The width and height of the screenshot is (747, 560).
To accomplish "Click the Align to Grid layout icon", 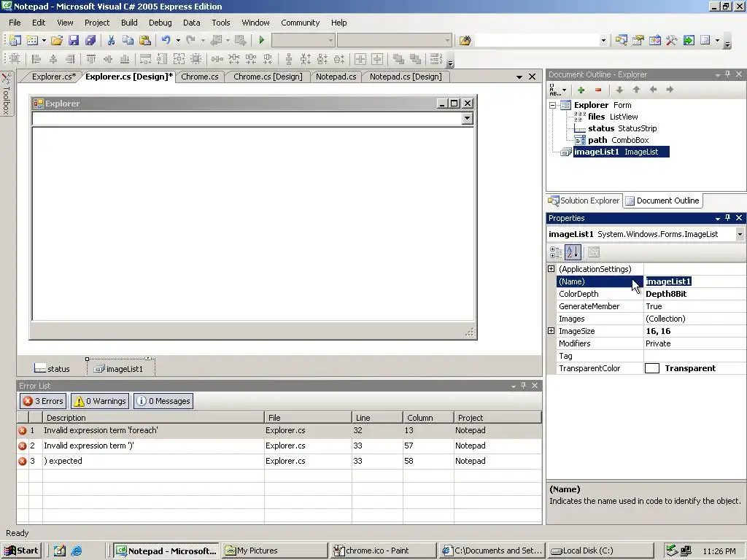I will pos(15,59).
